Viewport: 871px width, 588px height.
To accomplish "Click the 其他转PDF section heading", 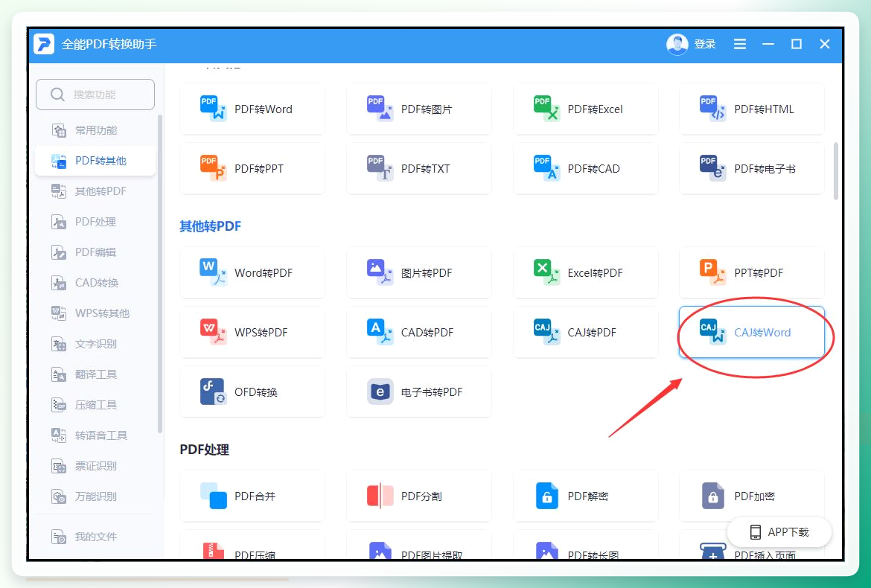I will (x=211, y=226).
